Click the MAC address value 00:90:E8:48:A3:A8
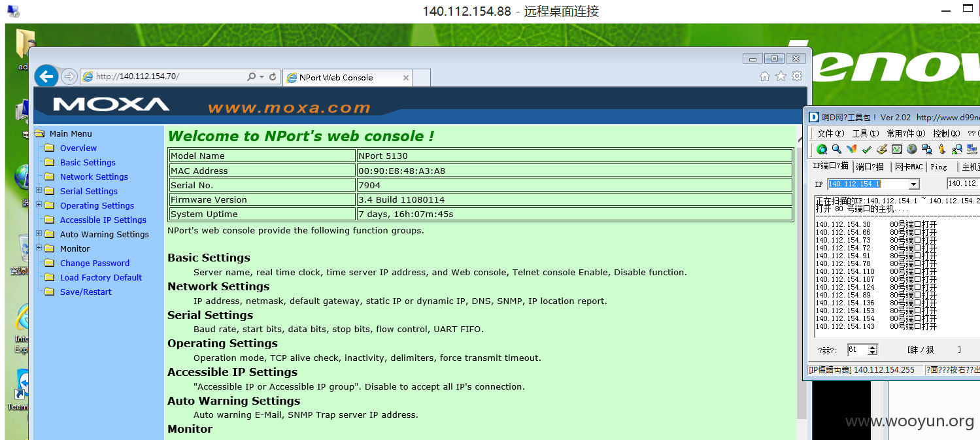 (x=575, y=171)
